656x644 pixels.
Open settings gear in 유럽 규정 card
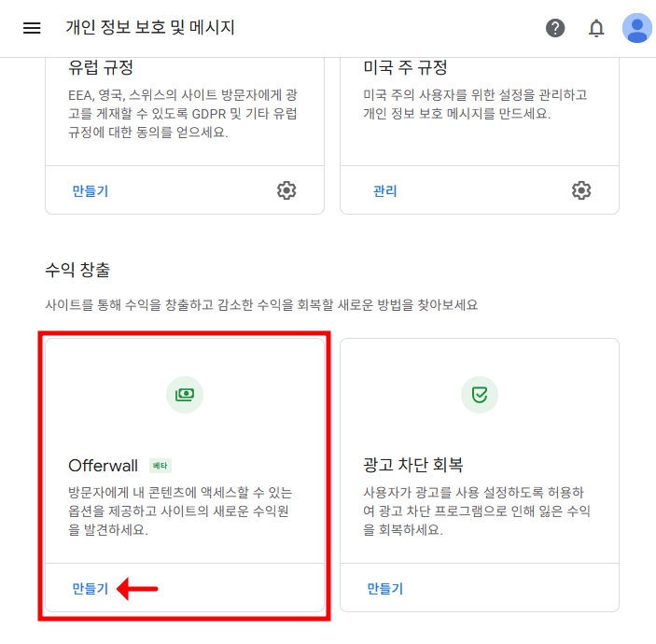pos(286,190)
